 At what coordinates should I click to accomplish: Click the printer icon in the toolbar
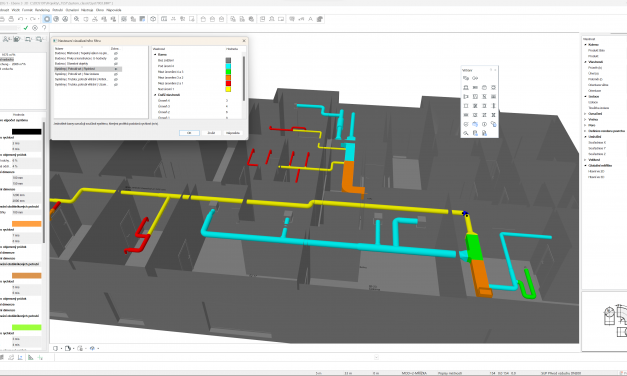click(11, 19)
